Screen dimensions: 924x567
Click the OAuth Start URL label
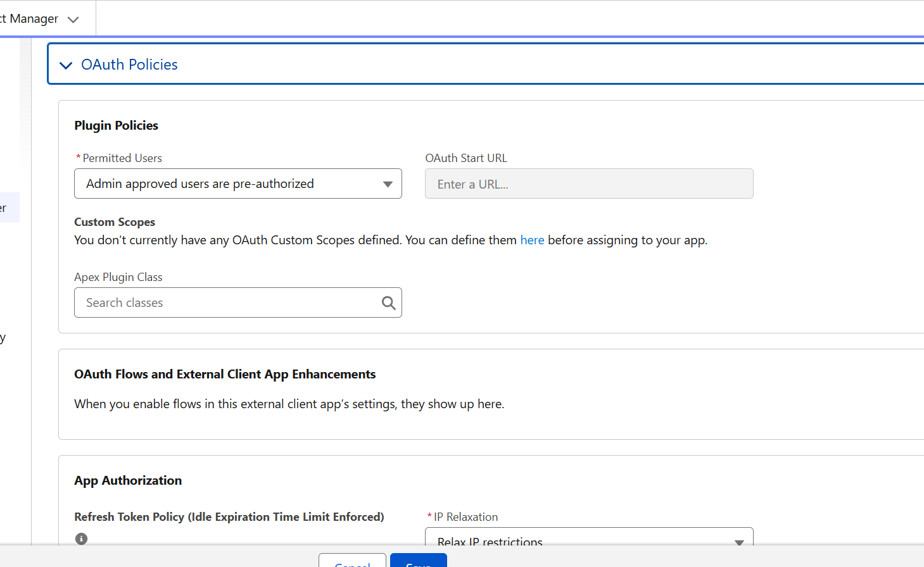tap(466, 158)
